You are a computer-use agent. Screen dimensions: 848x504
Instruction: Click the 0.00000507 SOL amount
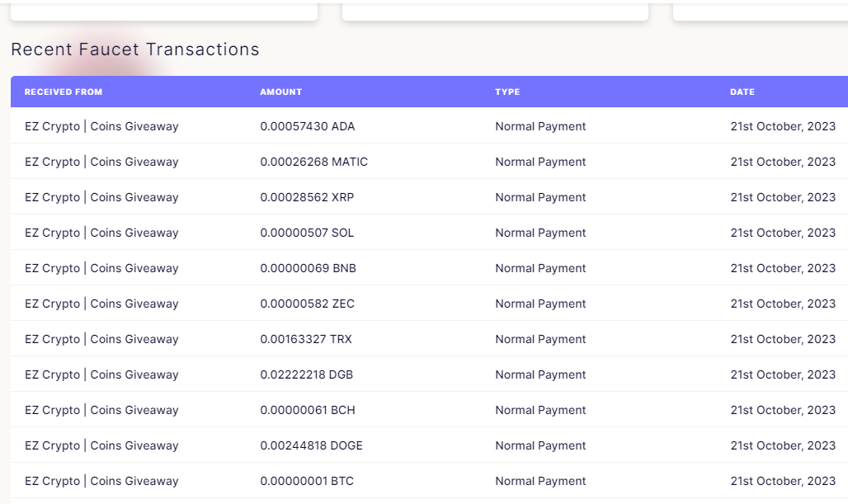point(307,233)
